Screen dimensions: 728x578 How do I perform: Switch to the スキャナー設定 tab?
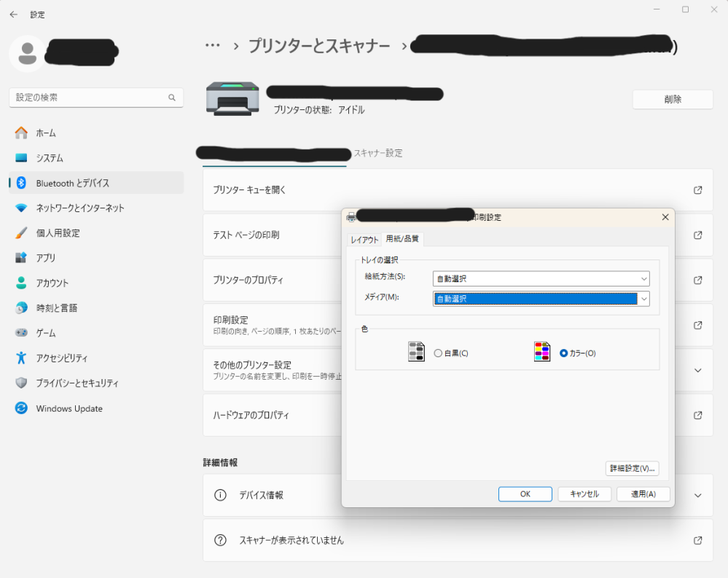coord(377,154)
